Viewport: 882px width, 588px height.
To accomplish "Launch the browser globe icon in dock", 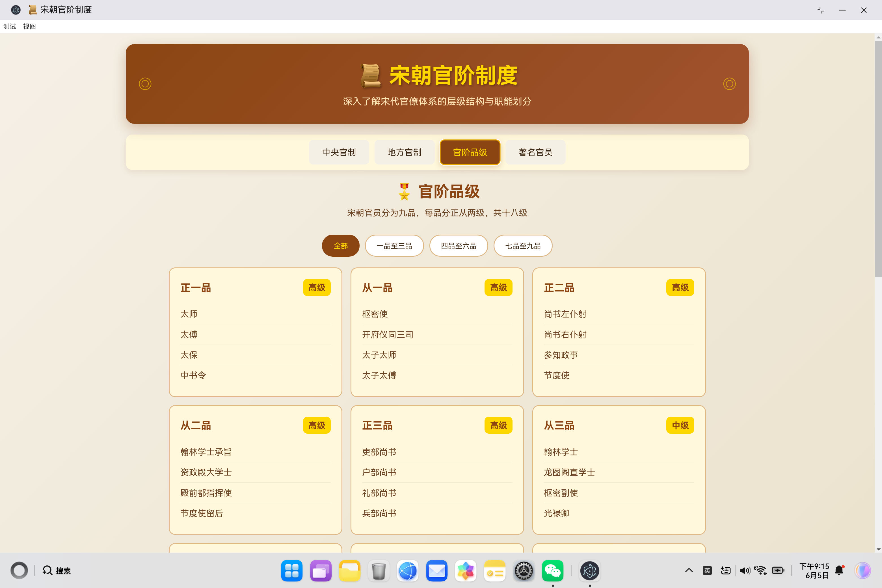I will click(x=408, y=570).
